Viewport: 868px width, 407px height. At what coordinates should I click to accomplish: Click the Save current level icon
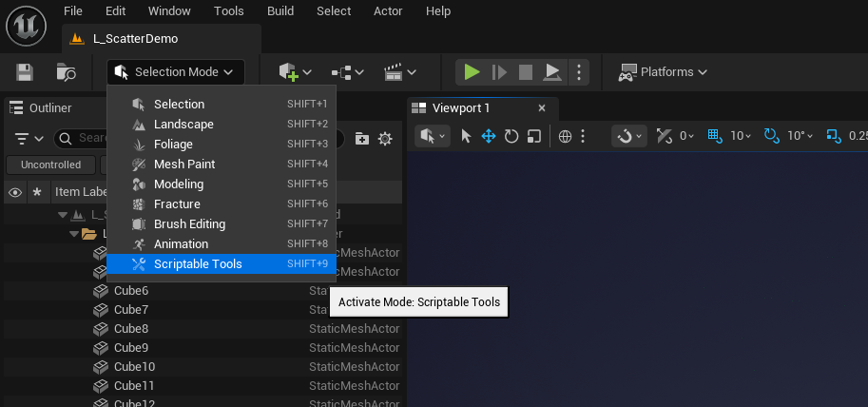[25, 72]
